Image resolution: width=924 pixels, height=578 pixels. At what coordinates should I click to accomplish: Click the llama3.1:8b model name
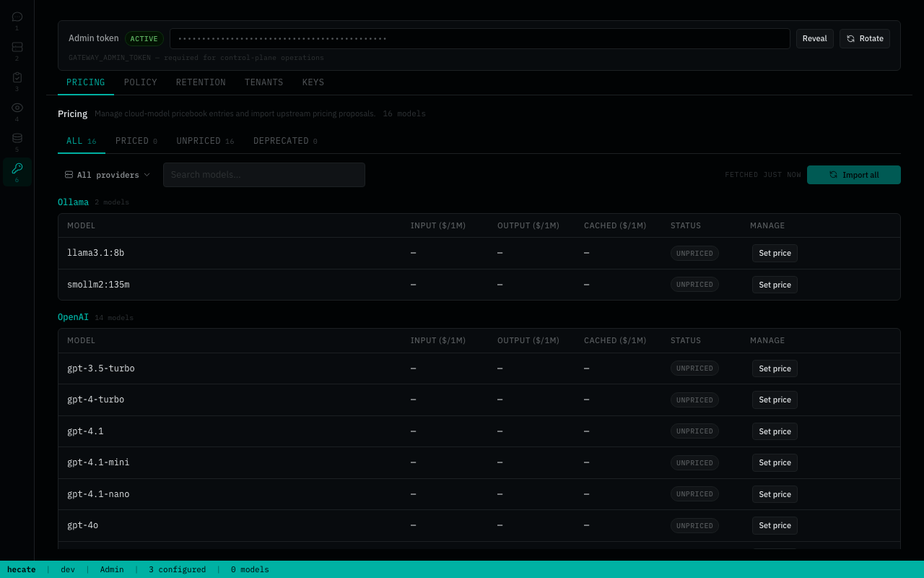(x=95, y=253)
